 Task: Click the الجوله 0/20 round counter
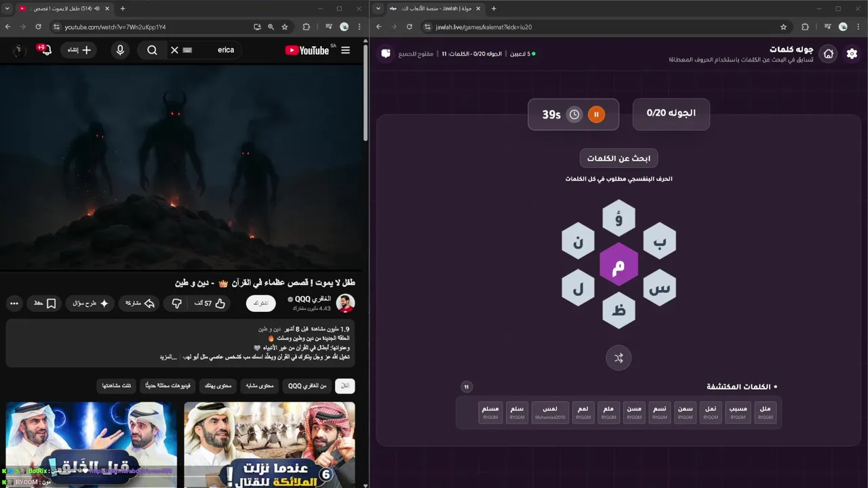671,113
